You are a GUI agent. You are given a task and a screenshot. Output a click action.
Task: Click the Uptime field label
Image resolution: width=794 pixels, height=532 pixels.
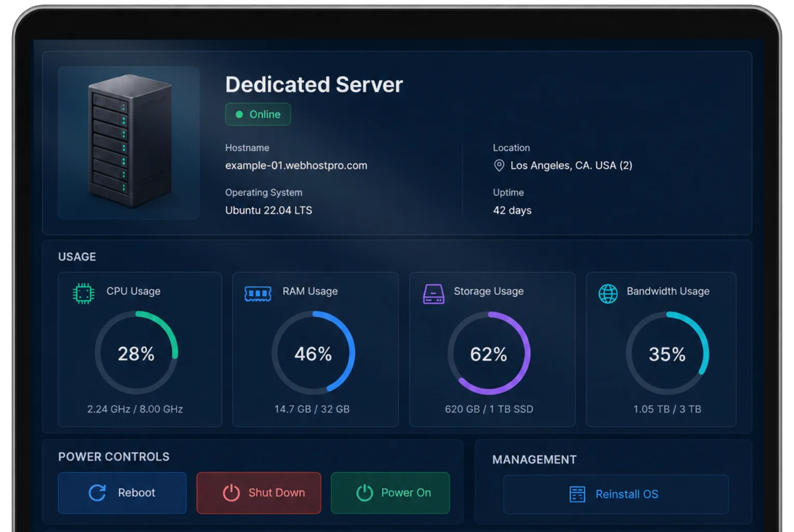coord(508,192)
